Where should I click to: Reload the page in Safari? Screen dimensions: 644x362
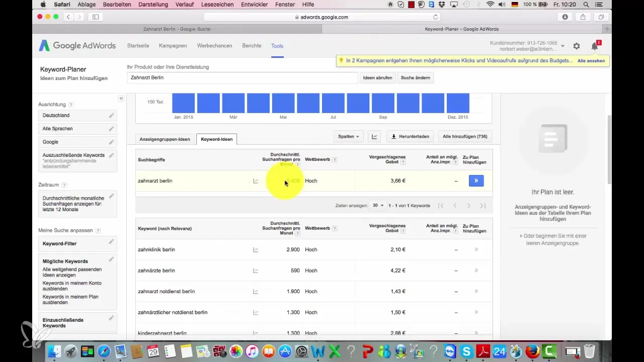(x=436, y=17)
